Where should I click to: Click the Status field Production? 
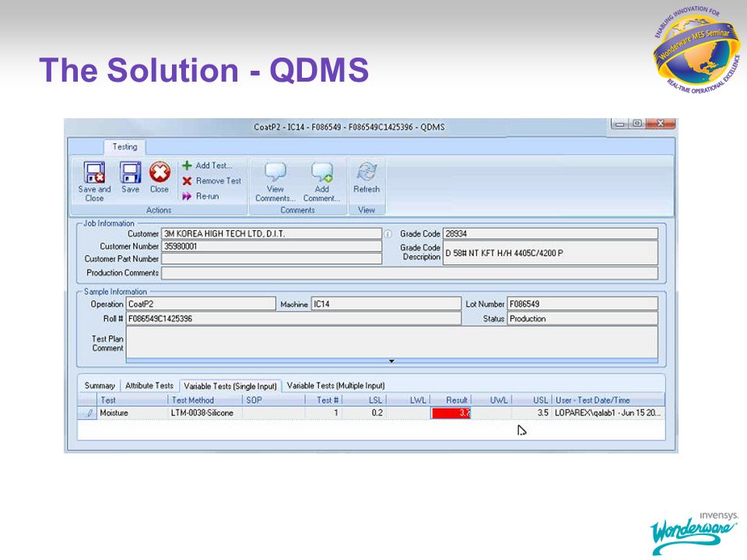tap(582, 319)
